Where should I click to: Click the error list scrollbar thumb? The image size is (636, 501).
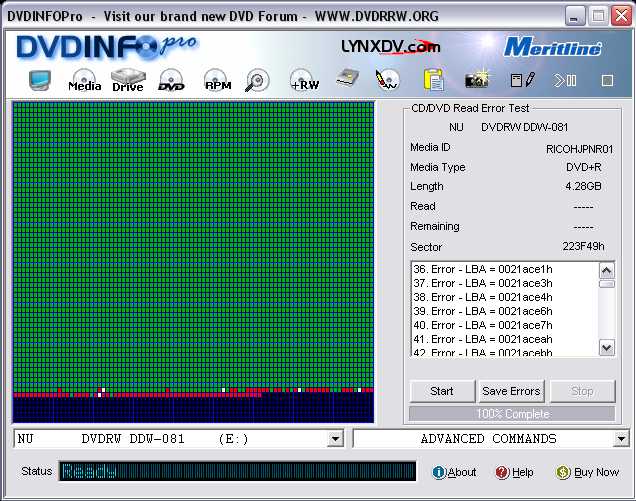[607, 284]
